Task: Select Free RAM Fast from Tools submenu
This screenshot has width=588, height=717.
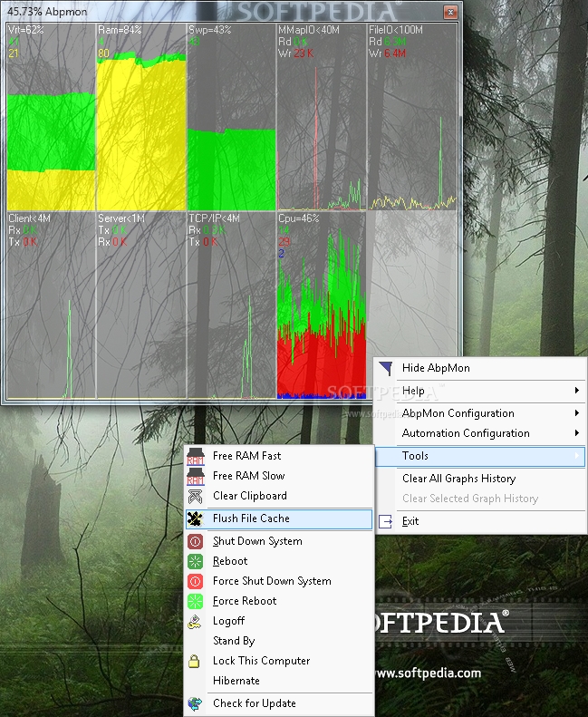Action: (279, 456)
